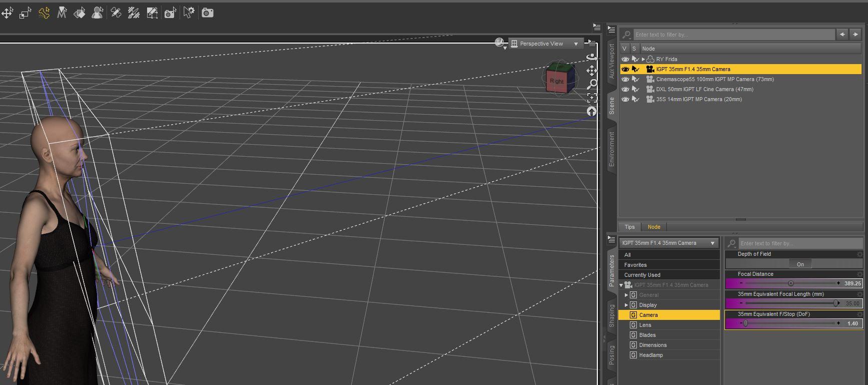Image resolution: width=868 pixels, height=385 pixels.
Task: Expand the General property group
Action: pos(626,295)
